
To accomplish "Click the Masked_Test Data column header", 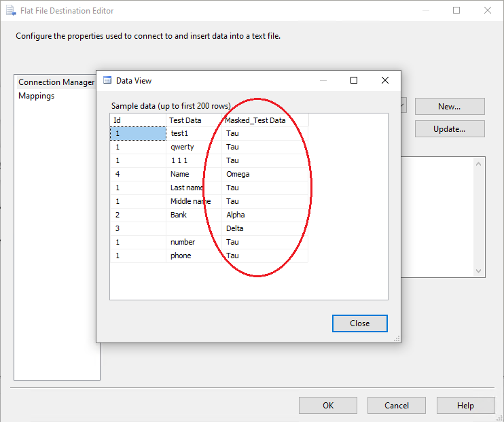I will [x=265, y=120].
